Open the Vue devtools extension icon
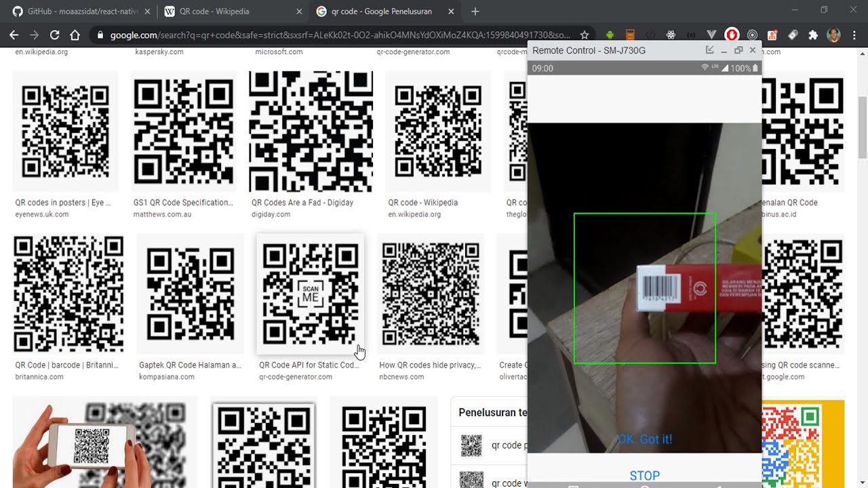 point(711,35)
